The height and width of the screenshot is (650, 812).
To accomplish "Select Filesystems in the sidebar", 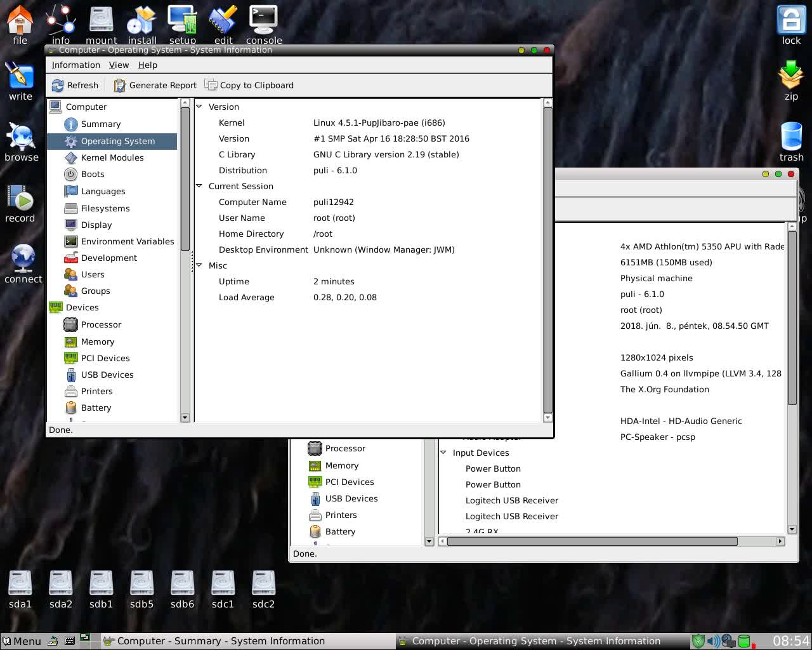I will 105,208.
